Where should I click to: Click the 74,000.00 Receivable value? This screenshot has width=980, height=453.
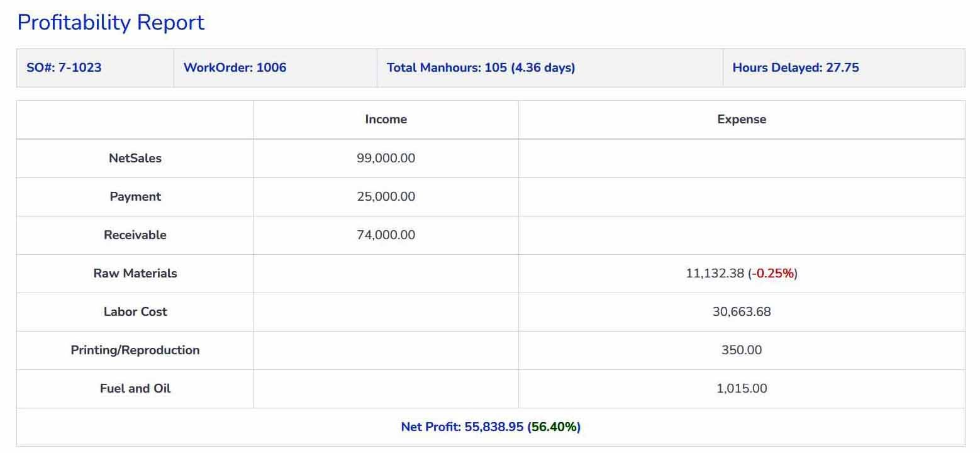[x=386, y=235]
